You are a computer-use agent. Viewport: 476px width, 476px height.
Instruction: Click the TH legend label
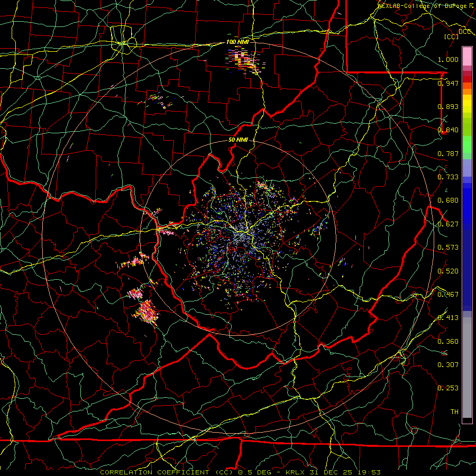tap(454, 412)
